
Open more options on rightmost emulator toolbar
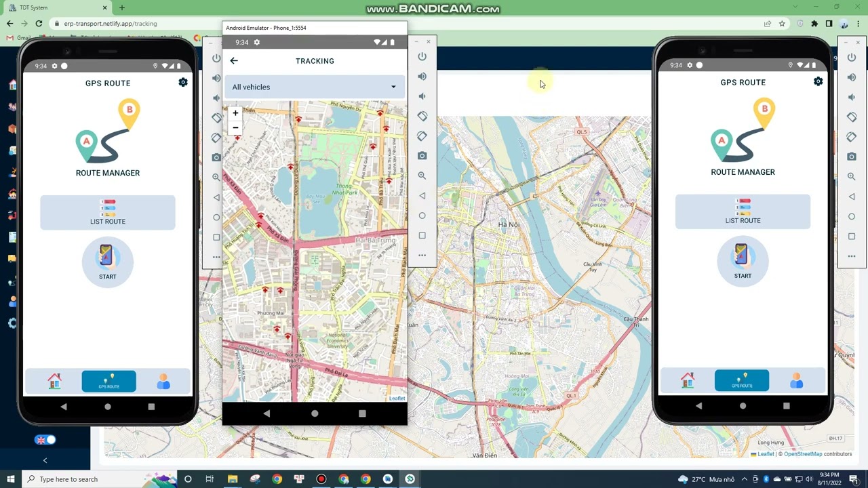tap(851, 256)
